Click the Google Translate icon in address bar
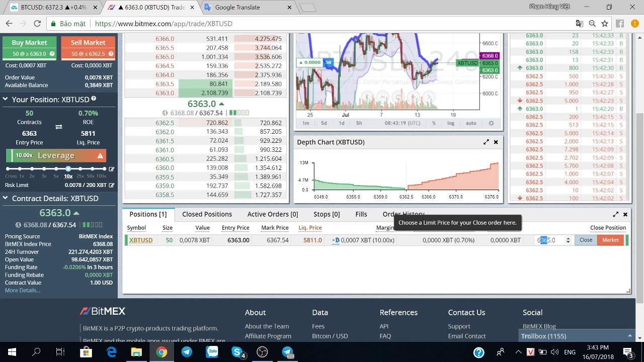The width and height of the screenshot is (644, 362). (580, 24)
